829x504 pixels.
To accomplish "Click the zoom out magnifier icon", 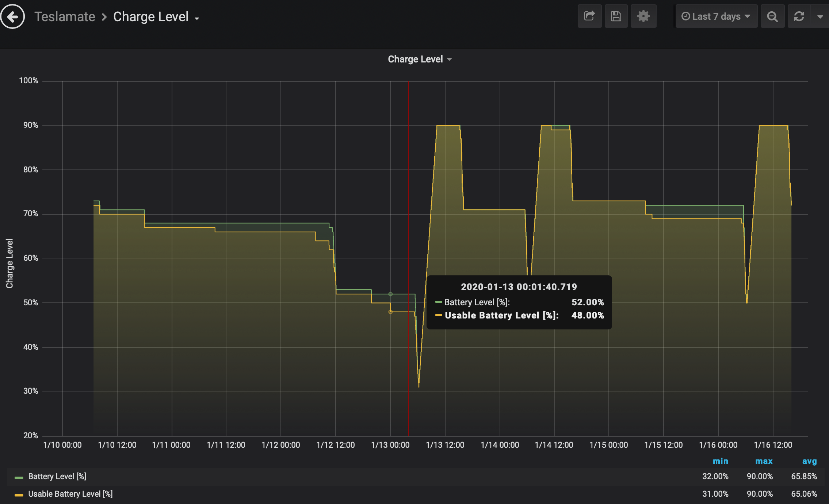I will point(772,16).
